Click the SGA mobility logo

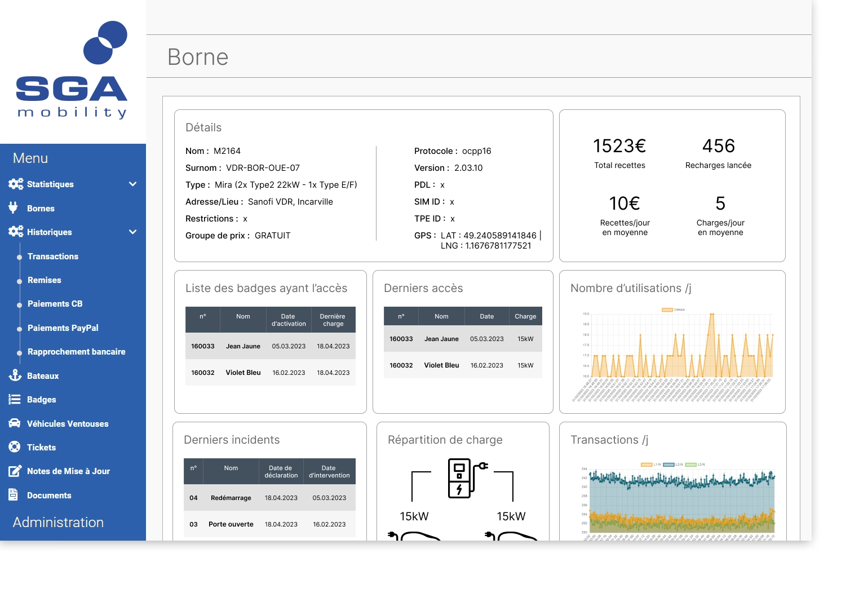click(x=72, y=70)
